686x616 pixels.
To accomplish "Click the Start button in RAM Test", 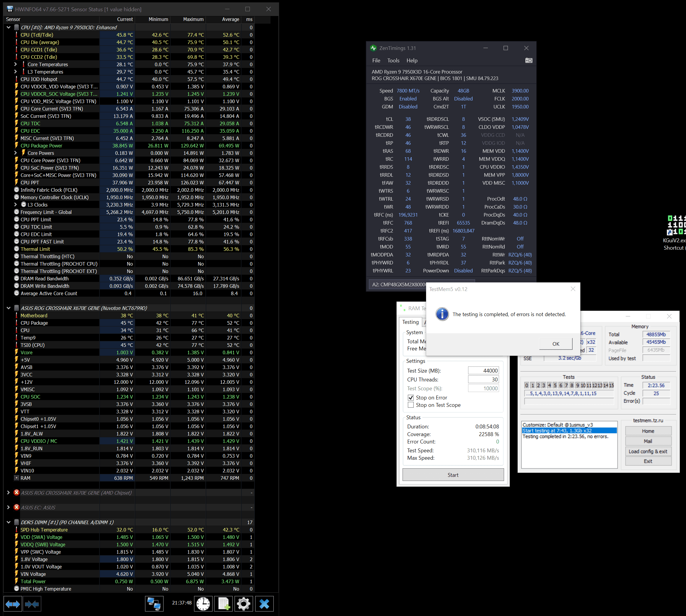I will (453, 474).
